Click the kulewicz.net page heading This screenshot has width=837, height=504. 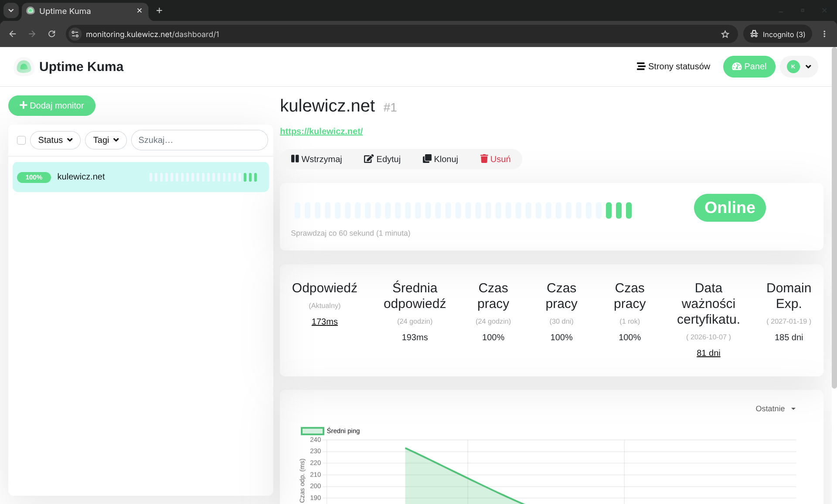point(327,106)
